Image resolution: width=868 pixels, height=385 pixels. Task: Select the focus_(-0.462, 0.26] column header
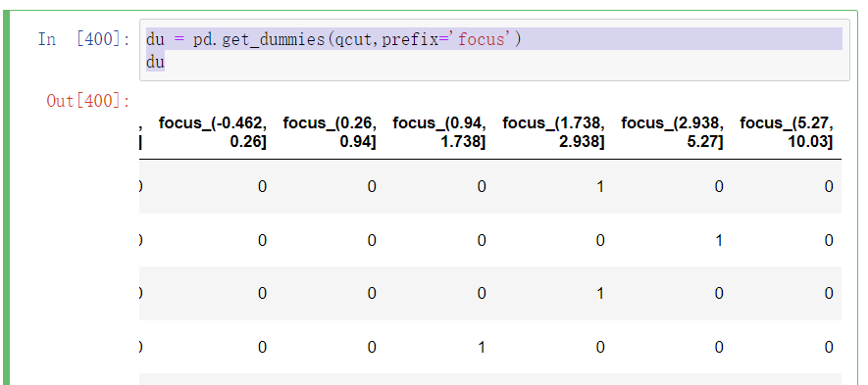click(213, 133)
